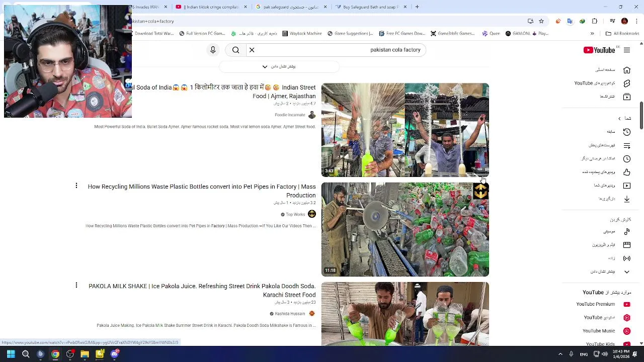Clear the search query with the X
The height and width of the screenshot is (362, 644).
coord(252,50)
